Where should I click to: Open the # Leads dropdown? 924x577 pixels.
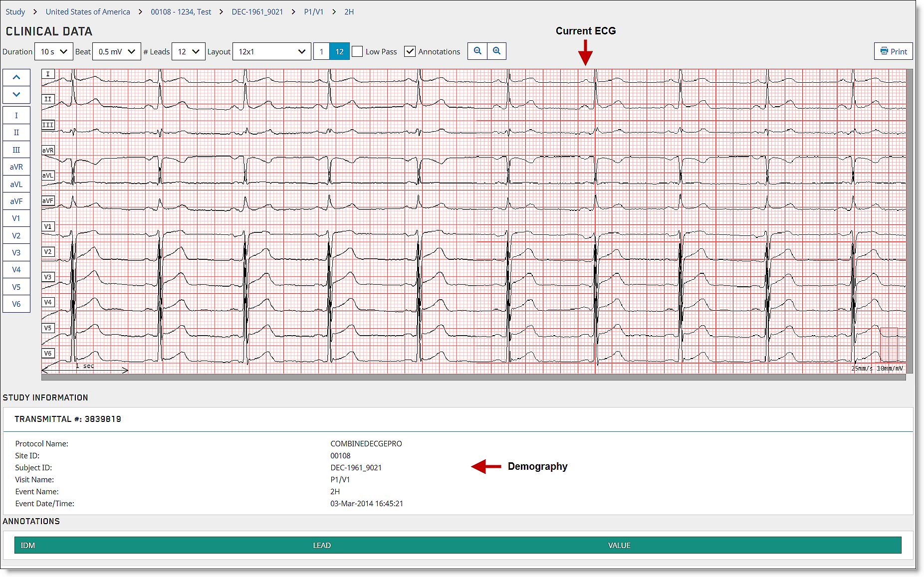tap(188, 51)
